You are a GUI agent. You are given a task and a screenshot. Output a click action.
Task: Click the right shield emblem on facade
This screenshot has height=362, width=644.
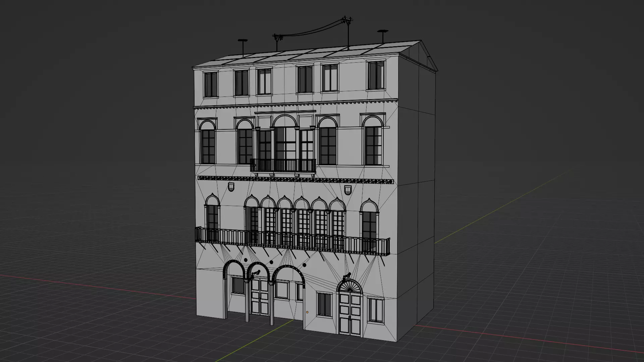click(x=348, y=190)
